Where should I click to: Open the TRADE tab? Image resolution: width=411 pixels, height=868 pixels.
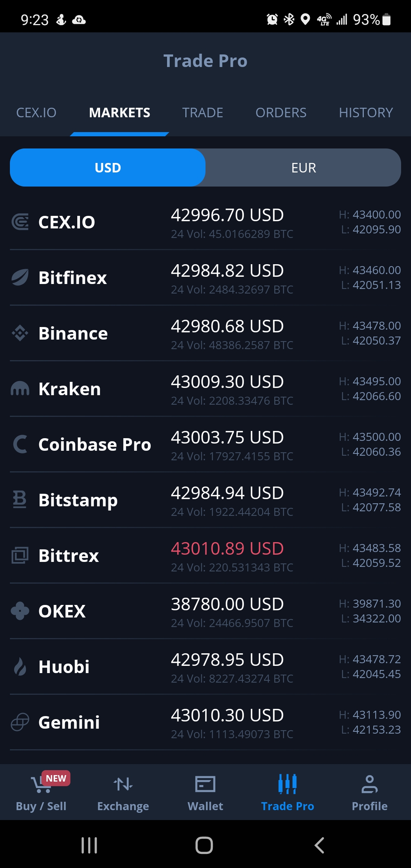pyautogui.click(x=202, y=113)
